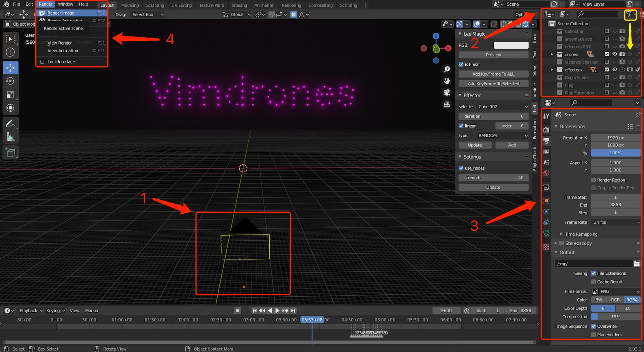Open the Output properties tab icon
The height and width of the screenshot is (352, 644).
pos(546,141)
